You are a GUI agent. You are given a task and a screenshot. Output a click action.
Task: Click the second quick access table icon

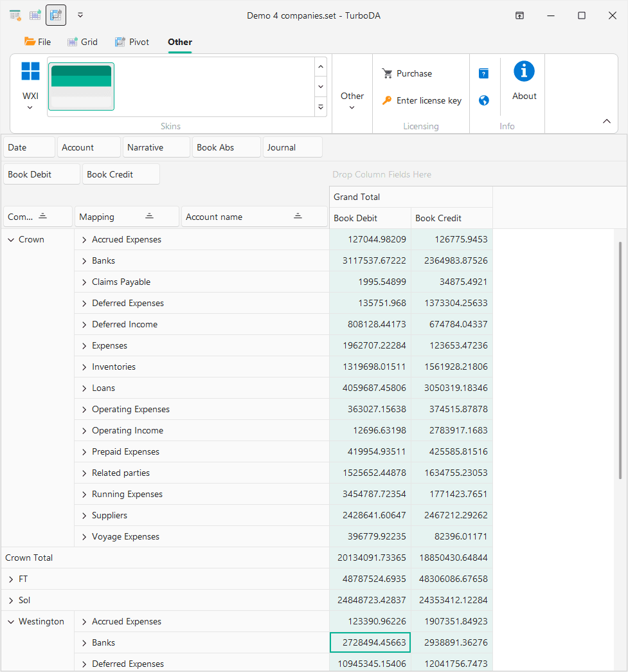tap(35, 15)
